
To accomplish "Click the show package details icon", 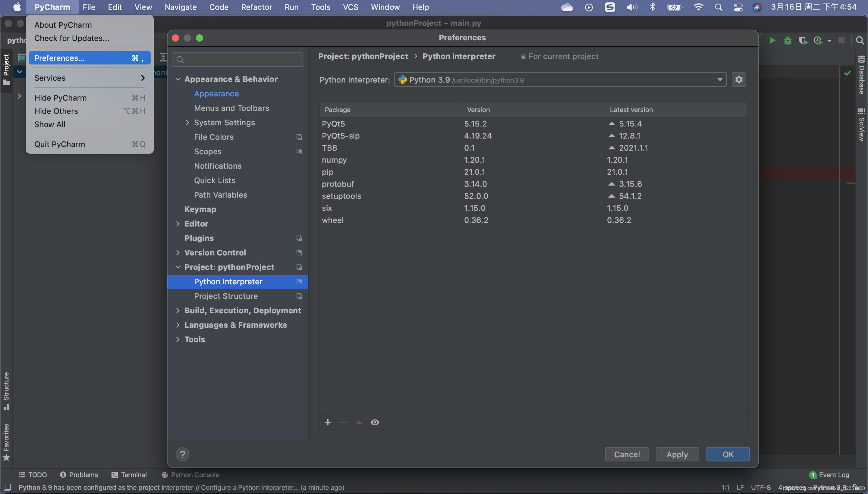I will [x=374, y=422].
